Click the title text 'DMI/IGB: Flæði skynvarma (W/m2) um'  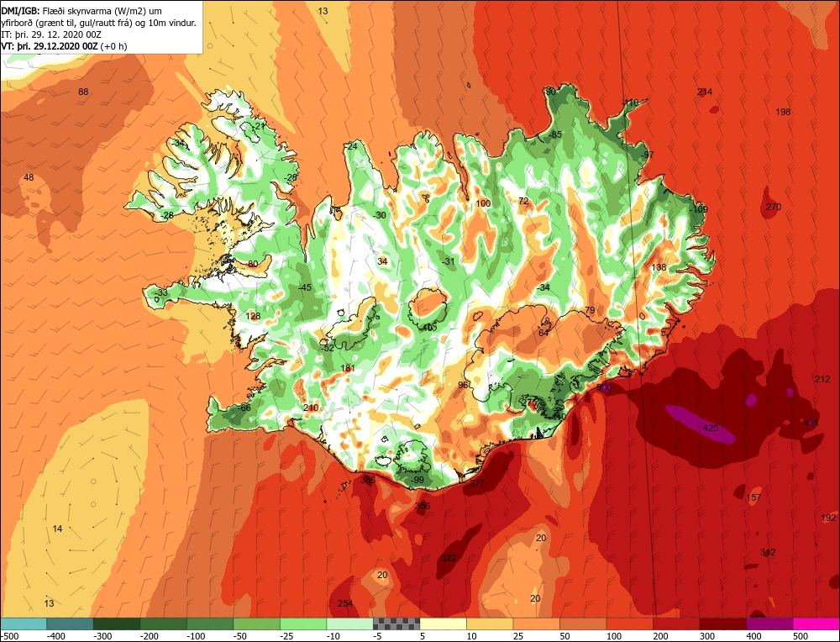click(81, 10)
